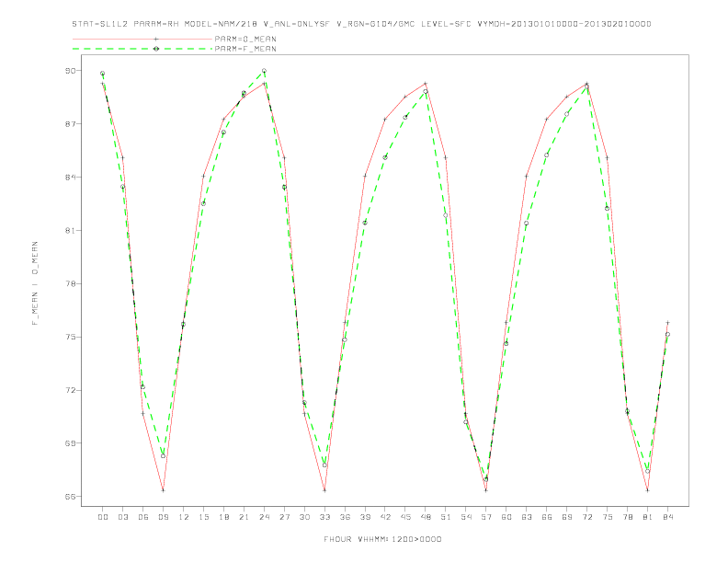Click the x-axis tick label 48
This screenshot has height=563, width=728.
pyautogui.click(x=426, y=517)
